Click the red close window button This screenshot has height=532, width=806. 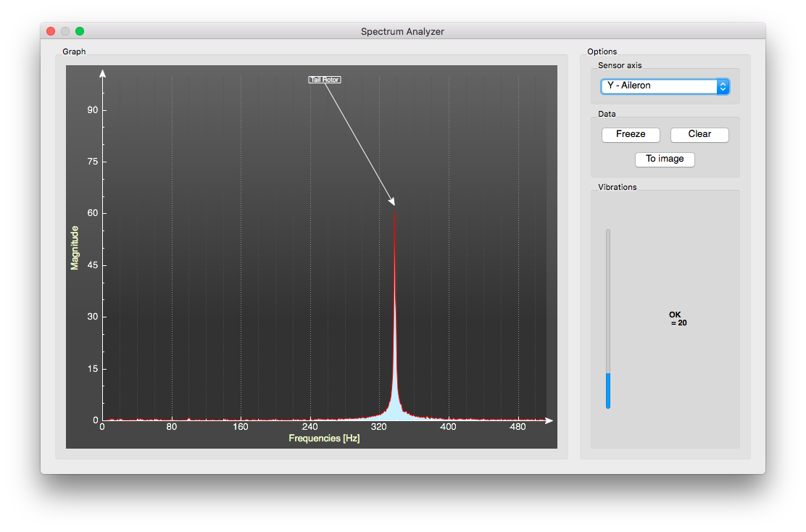pos(51,31)
